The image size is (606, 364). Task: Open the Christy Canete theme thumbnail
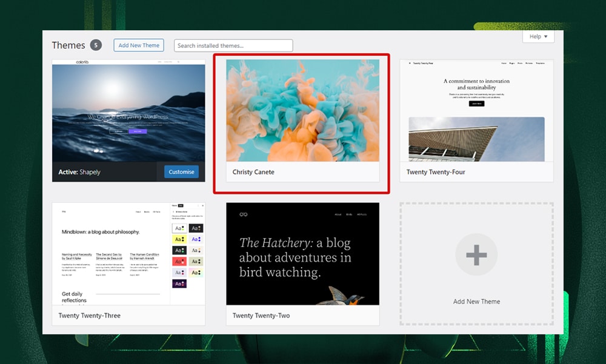pyautogui.click(x=302, y=110)
